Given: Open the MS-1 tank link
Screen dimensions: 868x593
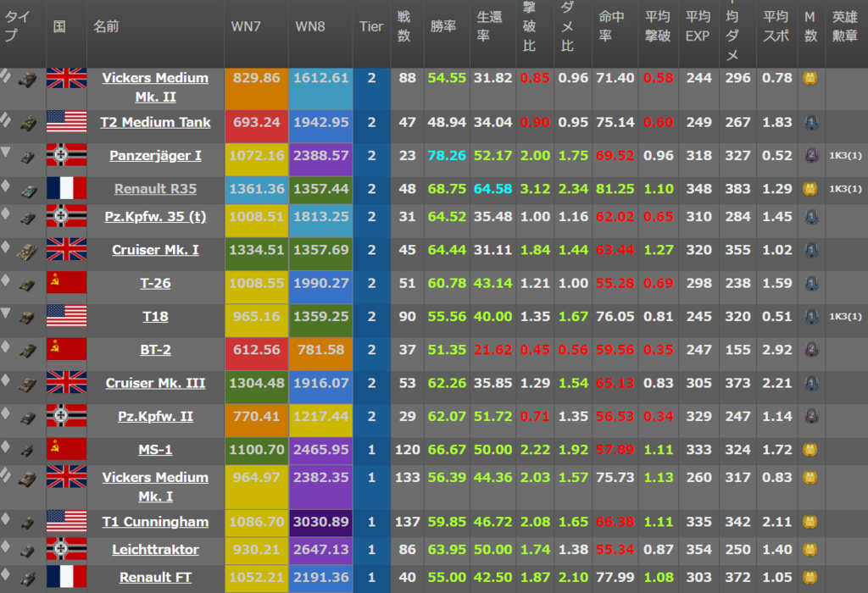Looking at the screenshot, I should point(155,449).
